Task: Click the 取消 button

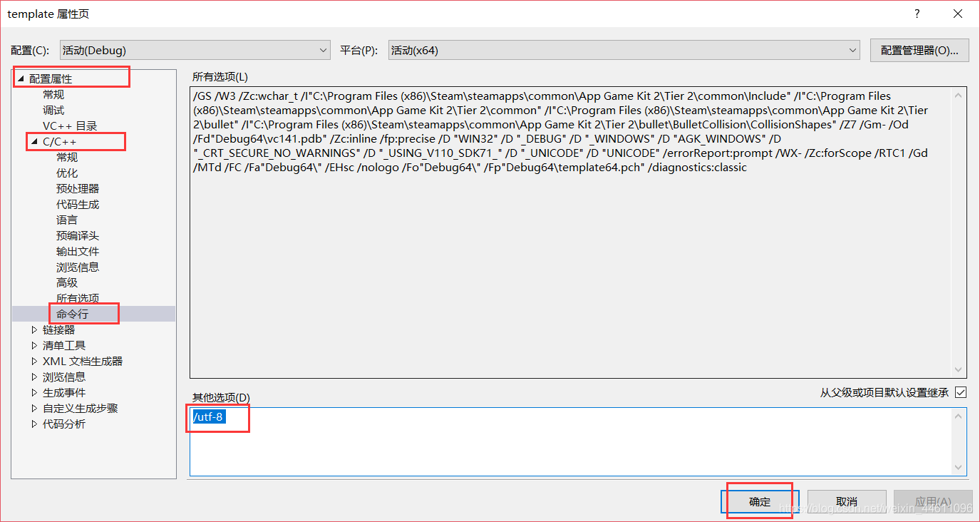Action: click(847, 502)
